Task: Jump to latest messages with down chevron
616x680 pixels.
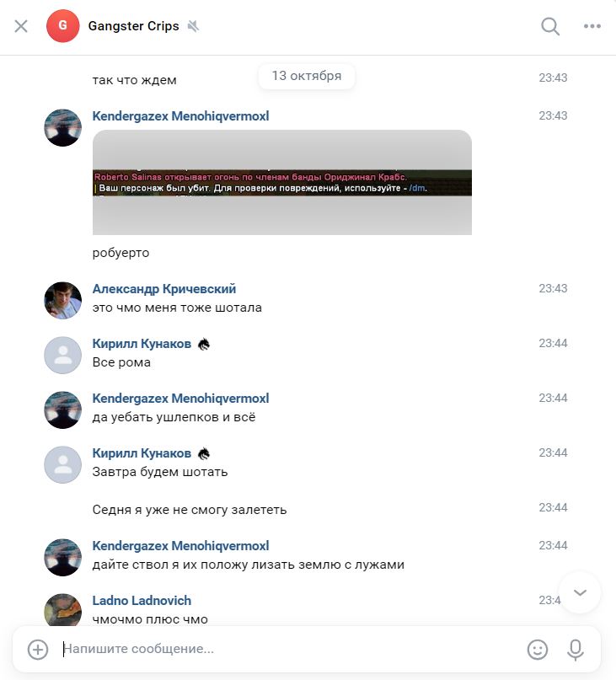Action: click(x=580, y=592)
